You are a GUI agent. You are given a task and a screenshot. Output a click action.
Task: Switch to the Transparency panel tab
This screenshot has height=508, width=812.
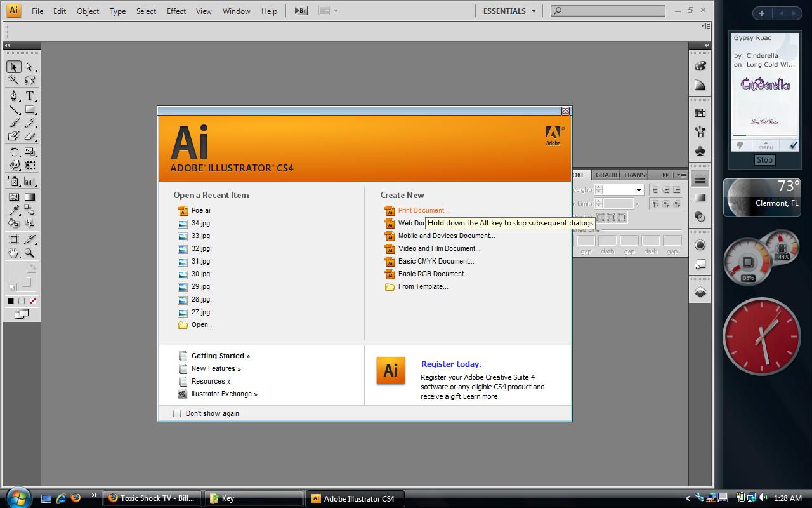click(x=636, y=175)
